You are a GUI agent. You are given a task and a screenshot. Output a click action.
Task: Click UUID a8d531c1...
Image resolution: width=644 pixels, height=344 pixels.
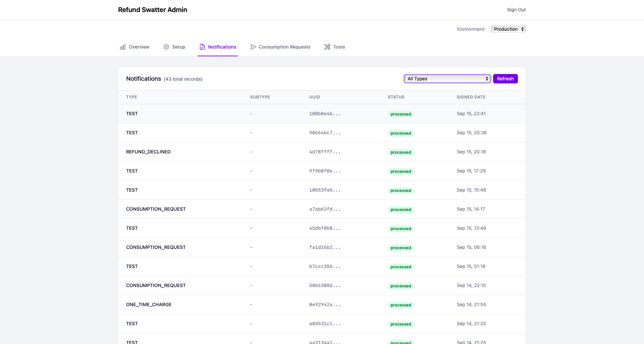325,324
